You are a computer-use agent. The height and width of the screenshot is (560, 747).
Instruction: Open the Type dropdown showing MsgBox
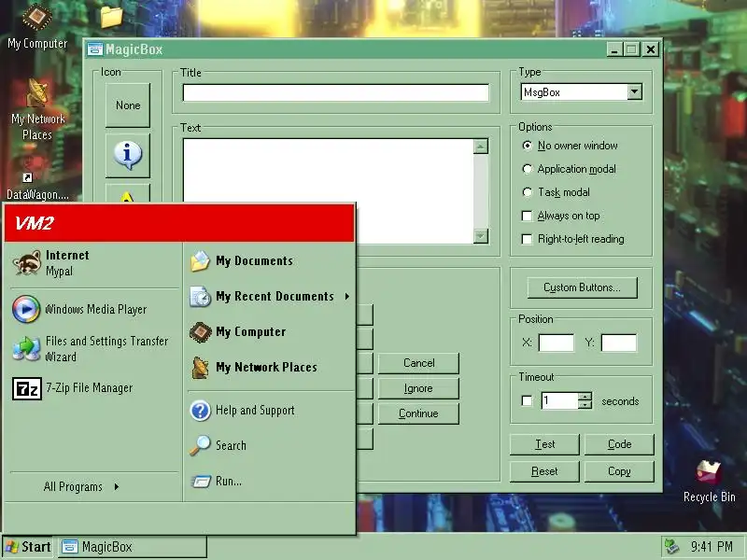coord(635,91)
